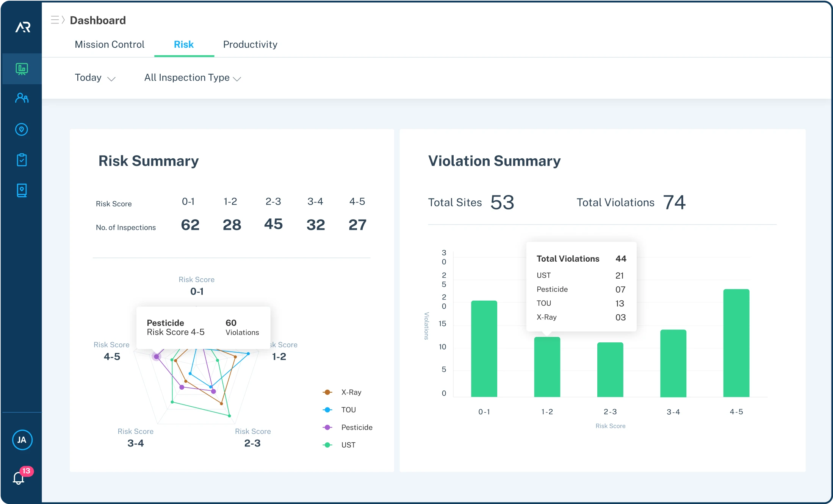The image size is (833, 504).
Task: Click the location/map pin icon in sidebar
Action: coord(21,130)
